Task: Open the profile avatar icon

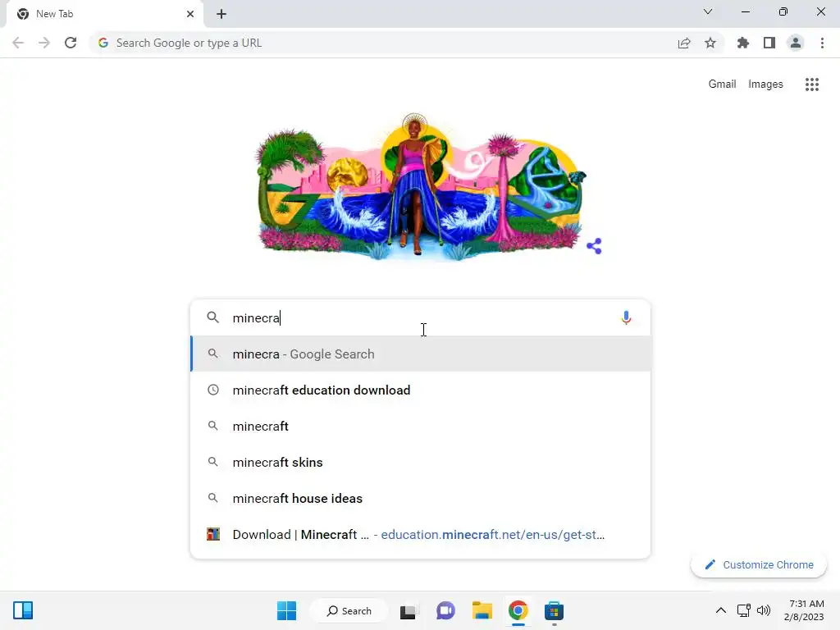Action: 796,43
